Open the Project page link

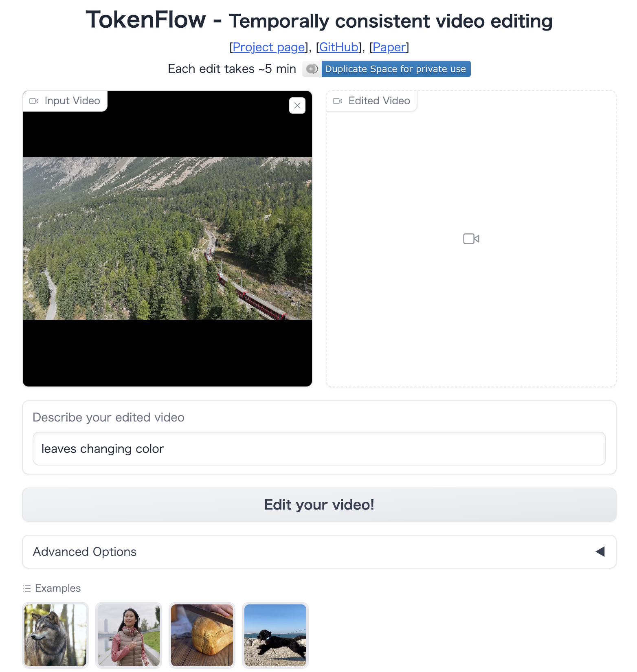(269, 47)
